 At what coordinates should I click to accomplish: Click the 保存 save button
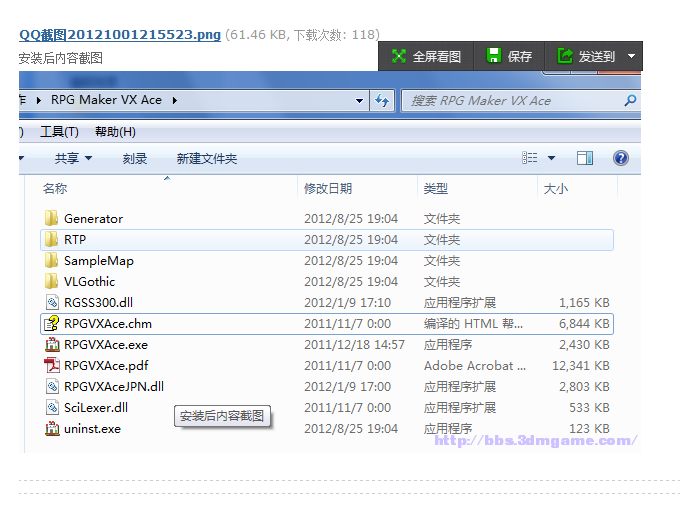tap(509, 56)
